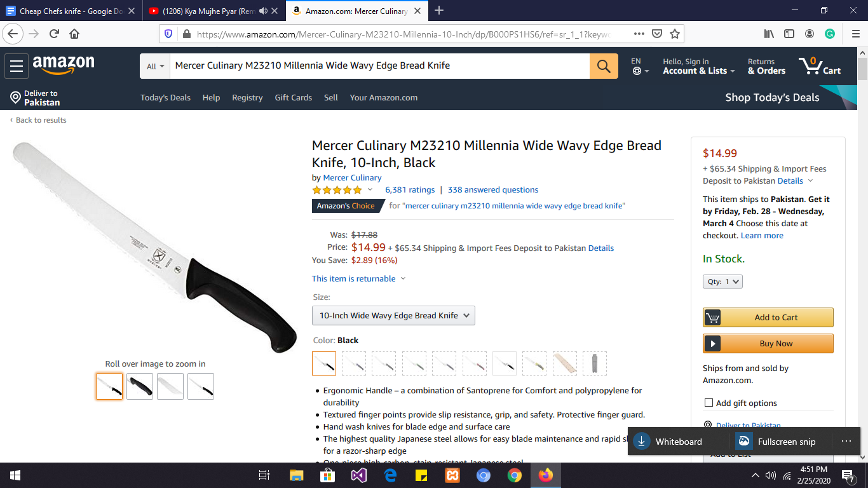Viewport: 868px width, 488px height.
Task: Open the shopping cart icon
Action: coord(820,65)
